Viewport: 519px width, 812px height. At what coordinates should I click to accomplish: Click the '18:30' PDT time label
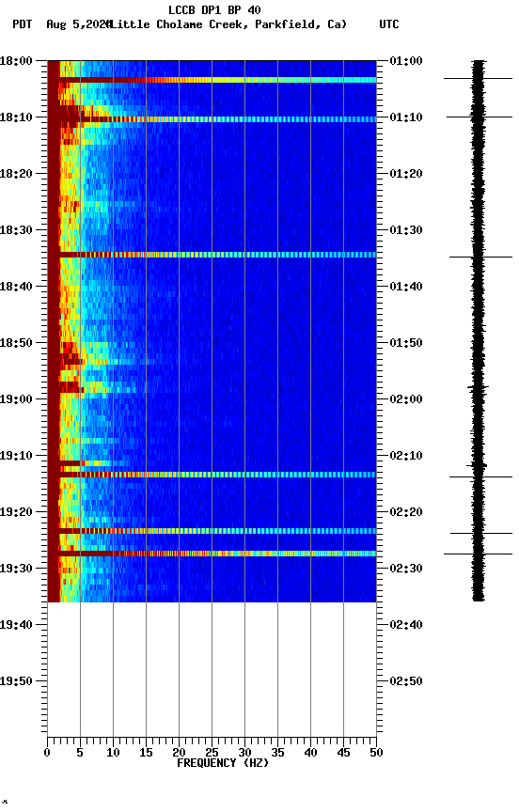click(16, 230)
